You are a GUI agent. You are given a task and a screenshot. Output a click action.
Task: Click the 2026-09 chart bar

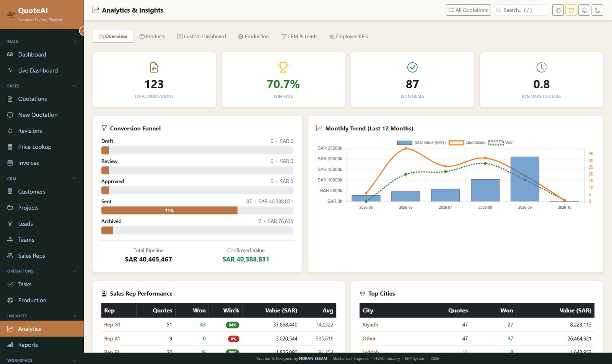pos(525,179)
